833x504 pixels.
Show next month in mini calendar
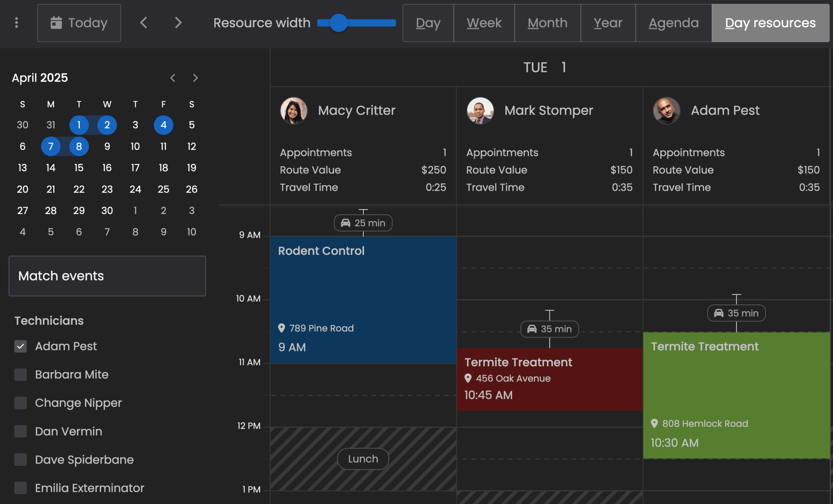195,78
